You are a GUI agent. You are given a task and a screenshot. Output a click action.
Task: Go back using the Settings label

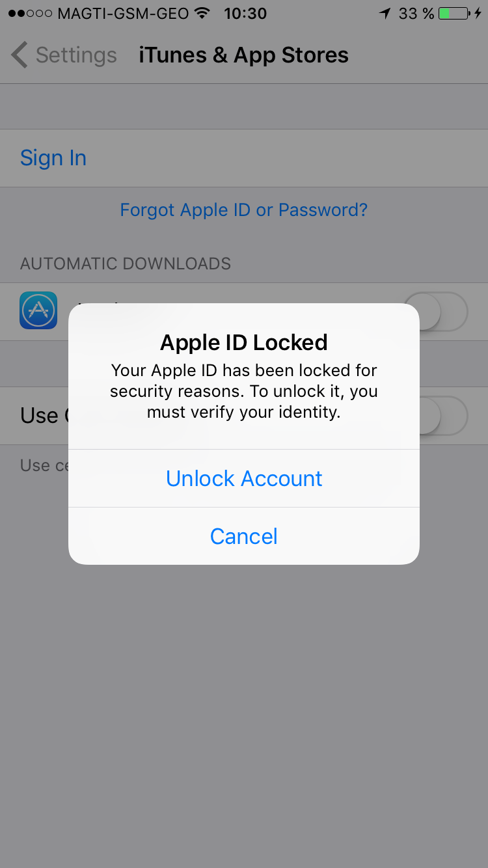[x=76, y=55]
